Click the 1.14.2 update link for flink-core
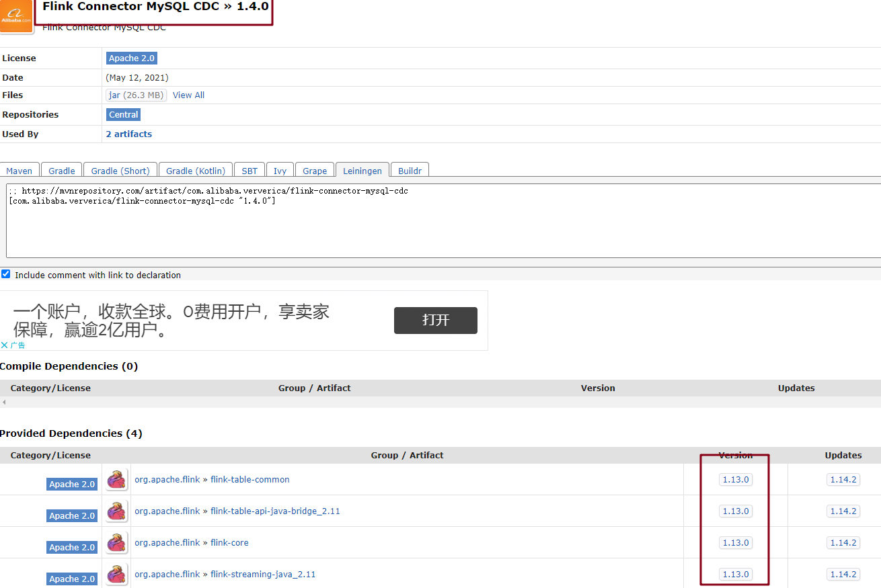Screen dimensions: 881x588 click(x=843, y=542)
